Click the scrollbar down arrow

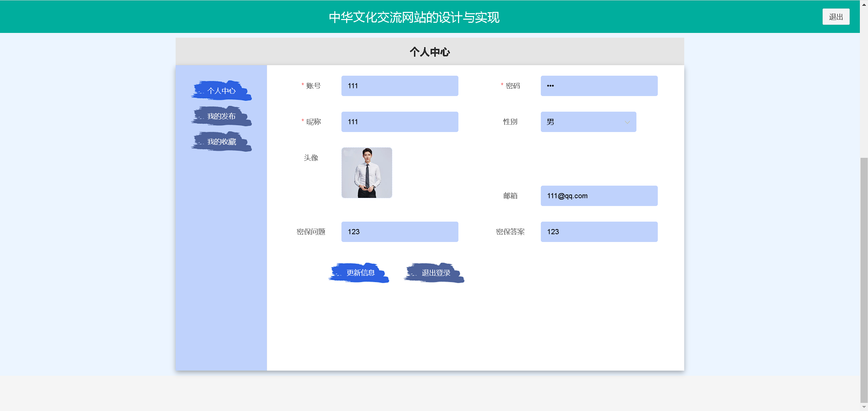coord(864,407)
